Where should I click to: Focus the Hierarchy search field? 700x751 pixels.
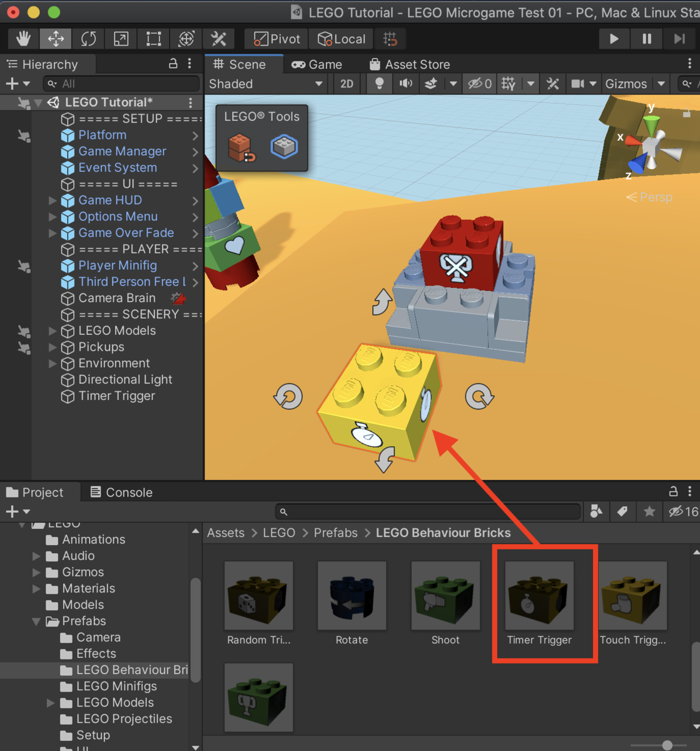pos(121,84)
